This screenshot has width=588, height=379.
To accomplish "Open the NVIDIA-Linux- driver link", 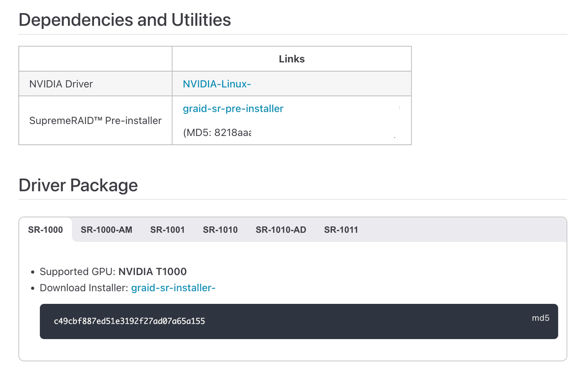I will pyautogui.click(x=216, y=84).
